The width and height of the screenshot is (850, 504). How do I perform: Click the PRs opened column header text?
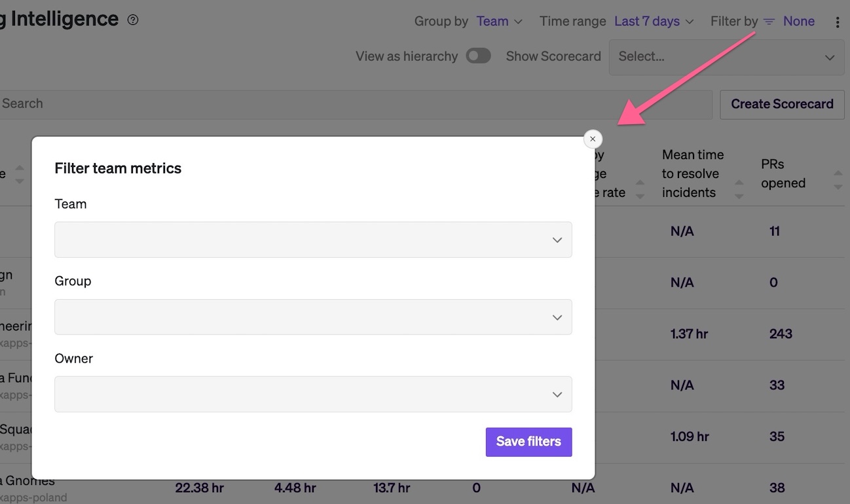(x=783, y=173)
